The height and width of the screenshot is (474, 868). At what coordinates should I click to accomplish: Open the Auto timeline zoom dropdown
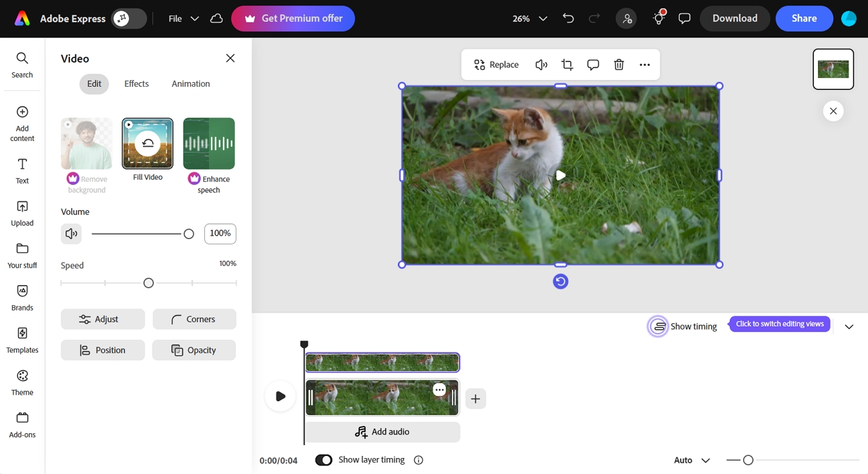tap(692, 460)
